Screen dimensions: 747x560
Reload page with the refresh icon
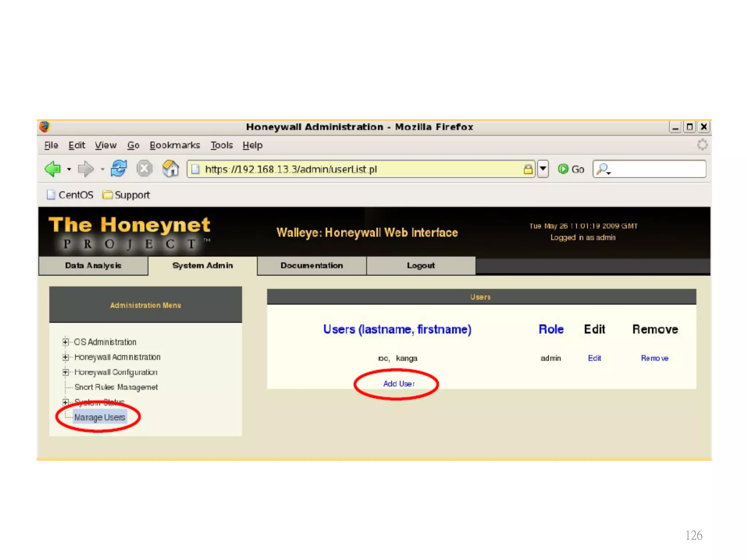point(119,169)
